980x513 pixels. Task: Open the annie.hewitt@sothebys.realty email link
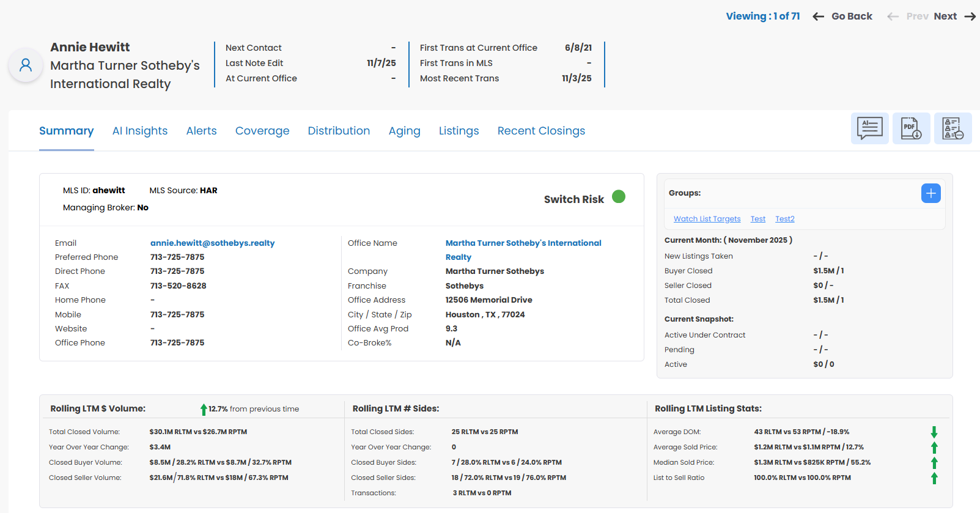click(x=213, y=243)
